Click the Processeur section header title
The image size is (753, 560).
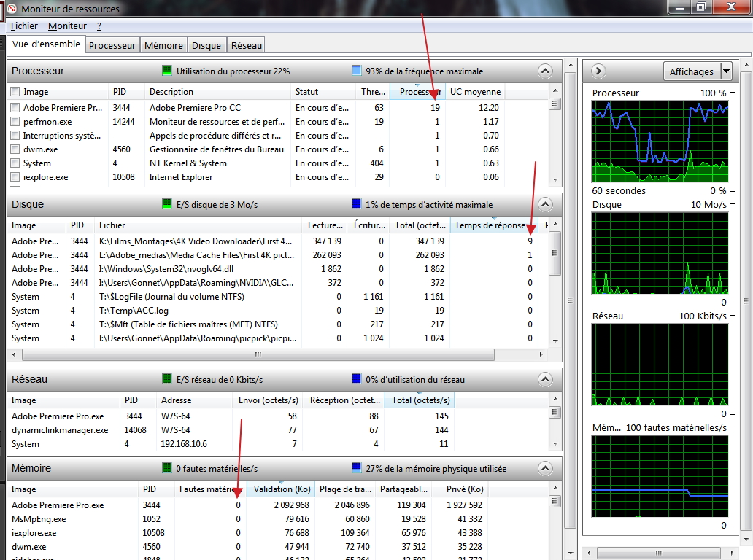[x=38, y=71]
